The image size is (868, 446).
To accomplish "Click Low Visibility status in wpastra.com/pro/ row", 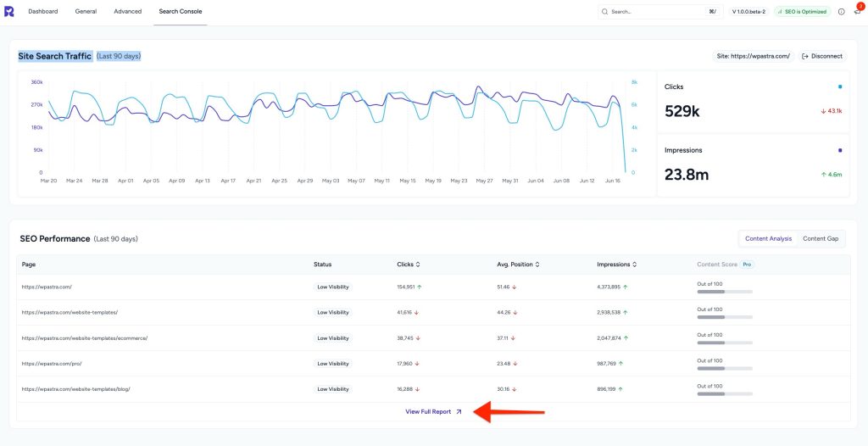I will point(332,364).
